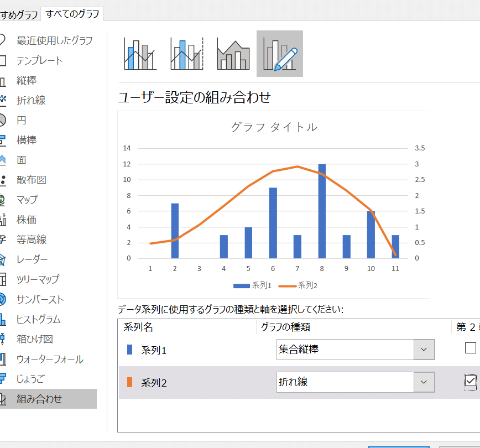Select 散布図 scatter chart type
The height and width of the screenshot is (448, 480).
[31, 180]
